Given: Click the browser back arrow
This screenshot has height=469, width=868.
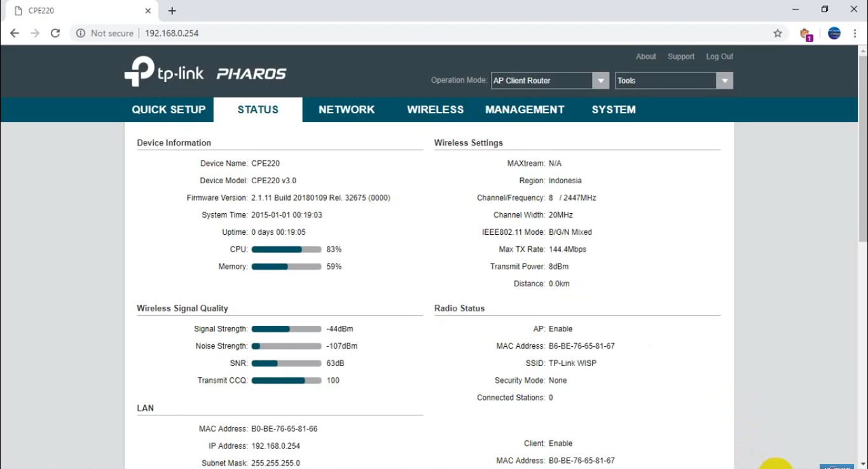Looking at the screenshot, I should pyautogui.click(x=14, y=32).
